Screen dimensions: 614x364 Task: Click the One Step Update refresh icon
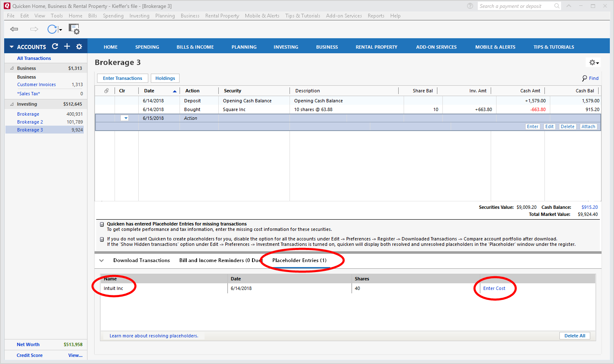tap(52, 29)
